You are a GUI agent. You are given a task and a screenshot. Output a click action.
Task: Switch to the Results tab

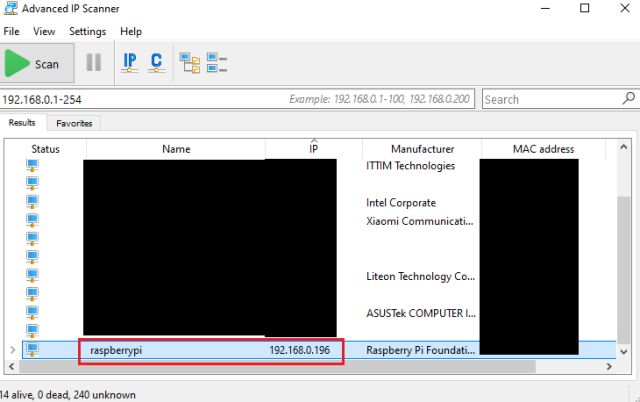coord(22,123)
